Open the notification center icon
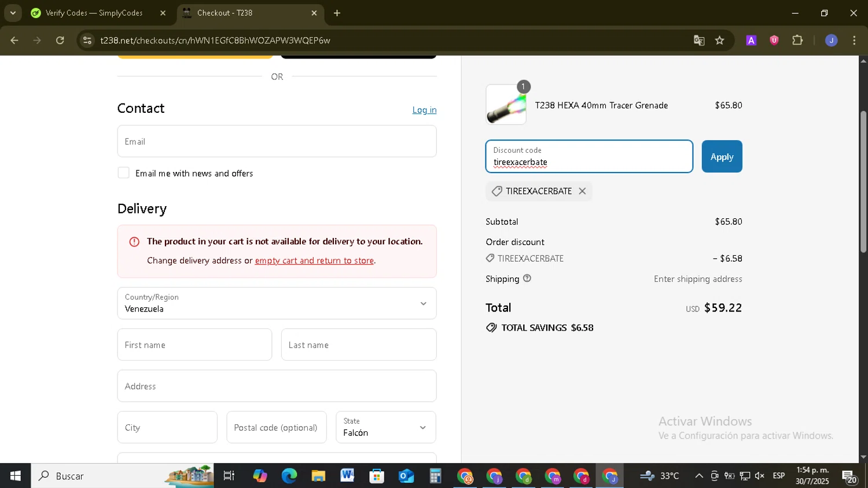This screenshot has height=488, width=868. click(x=849, y=476)
